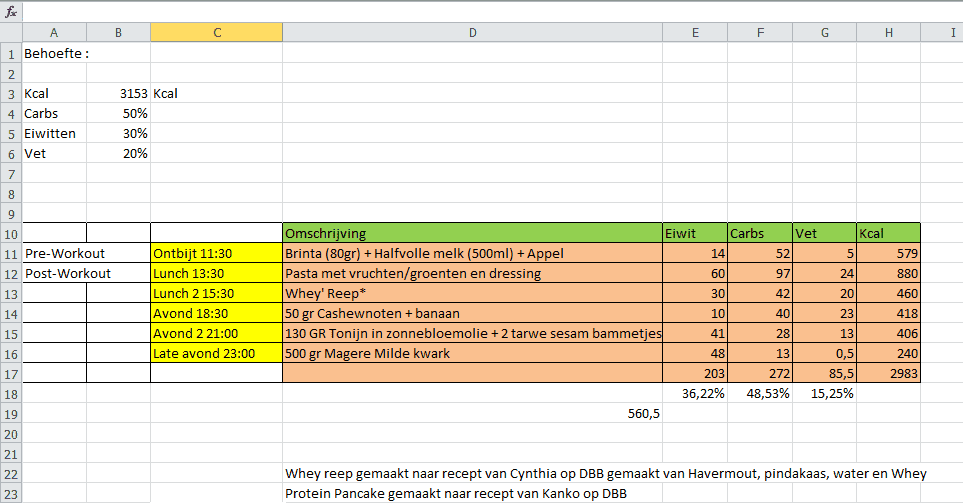Select the column A header
The image size is (963, 503).
pos(54,33)
